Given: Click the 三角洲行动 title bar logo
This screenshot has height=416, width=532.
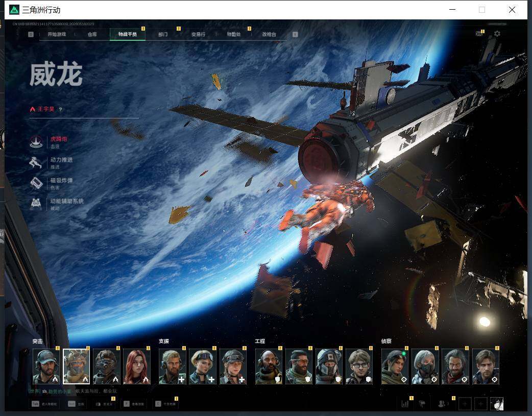Looking at the screenshot, I should point(14,10).
